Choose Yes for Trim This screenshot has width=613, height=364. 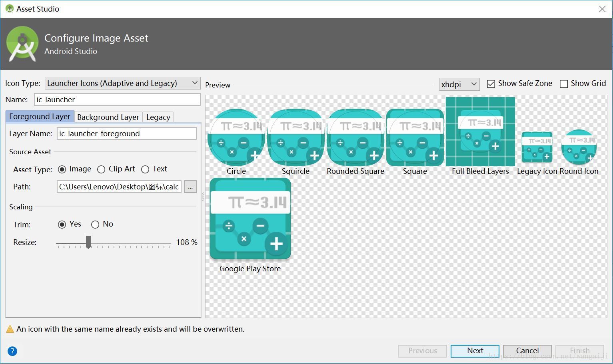tap(62, 225)
